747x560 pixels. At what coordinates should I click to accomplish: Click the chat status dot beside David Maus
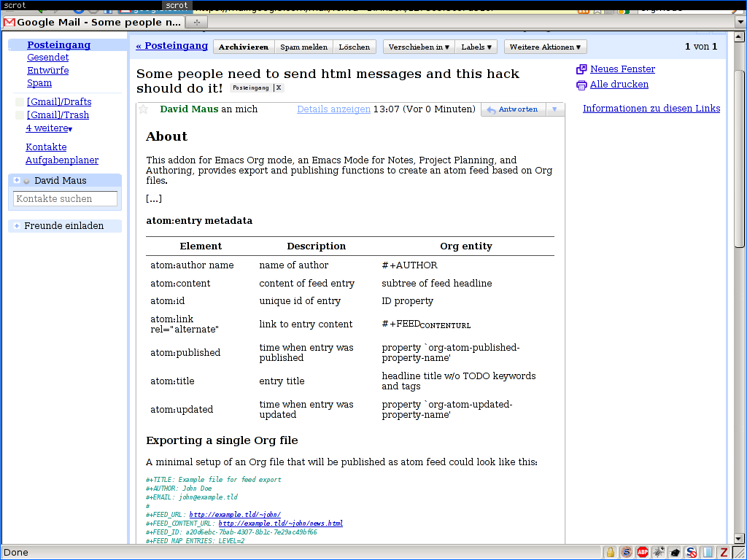tap(27, 181)
